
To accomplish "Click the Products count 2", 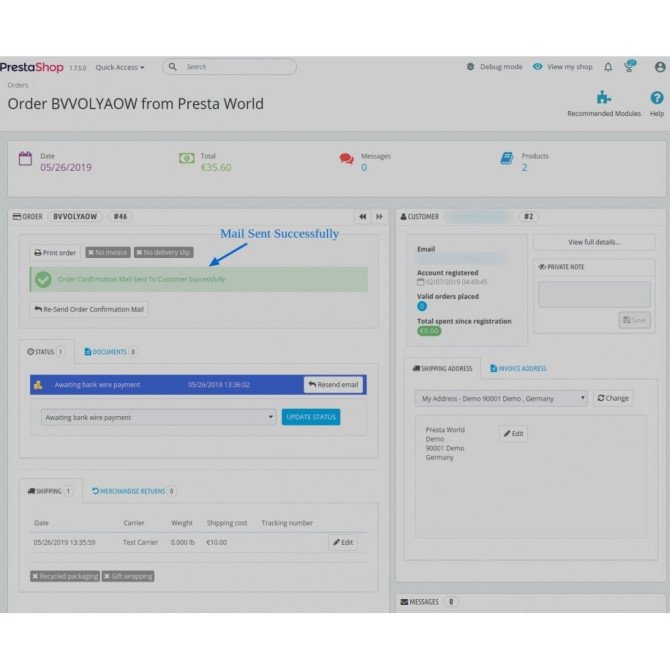I will coord(524,168).
